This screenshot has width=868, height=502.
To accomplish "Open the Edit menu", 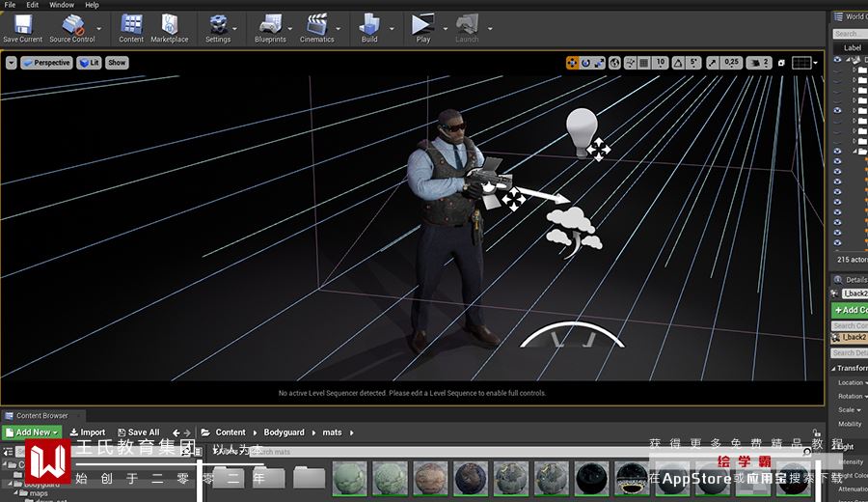I will click(x=33, y=5).
